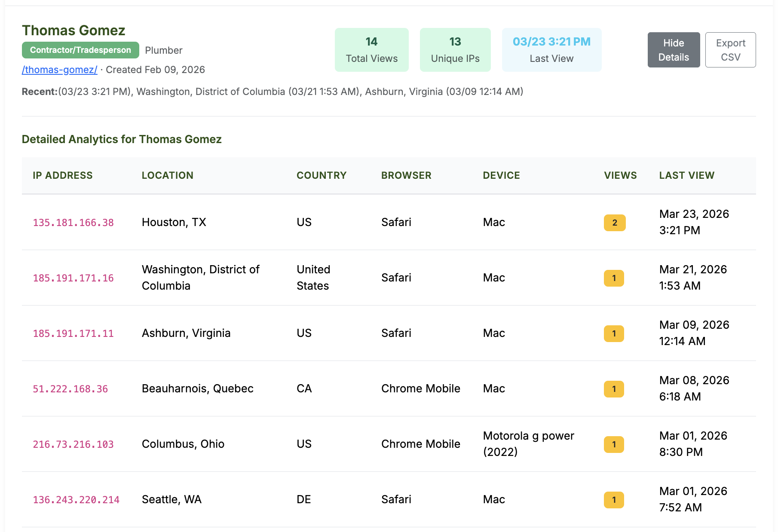Image resolution: width=784 pixels, height=532 pixels.
Task: Open details for IP 185.191.171.16
Action: click(x=73, y=278)
